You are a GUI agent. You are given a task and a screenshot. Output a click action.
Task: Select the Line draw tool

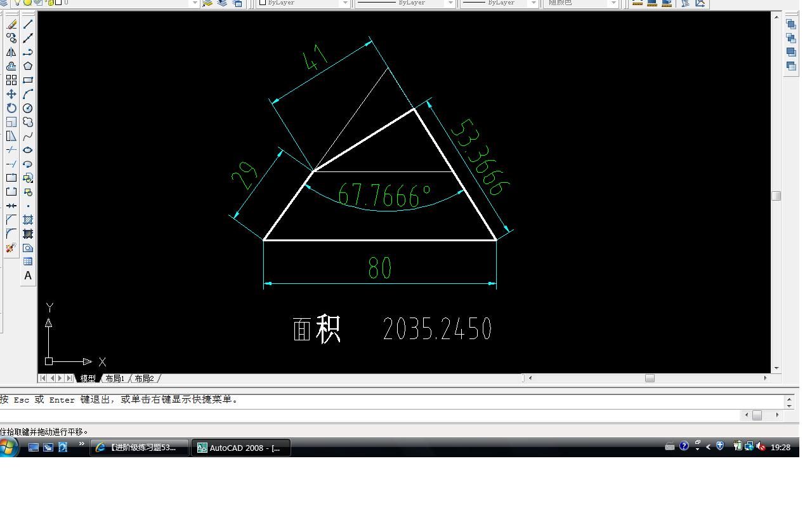coord(28,24)
